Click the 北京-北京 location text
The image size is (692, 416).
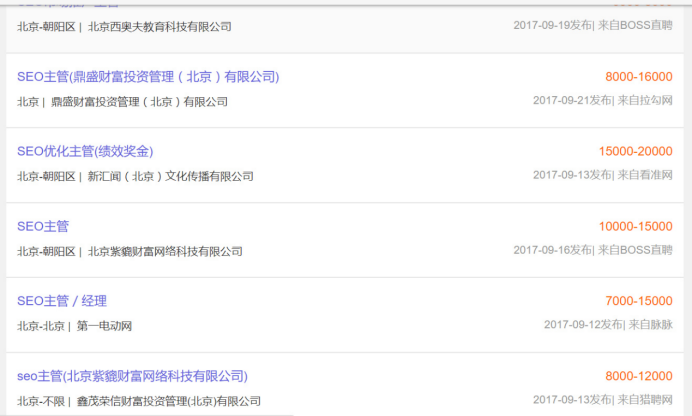(x=41, y=326)
